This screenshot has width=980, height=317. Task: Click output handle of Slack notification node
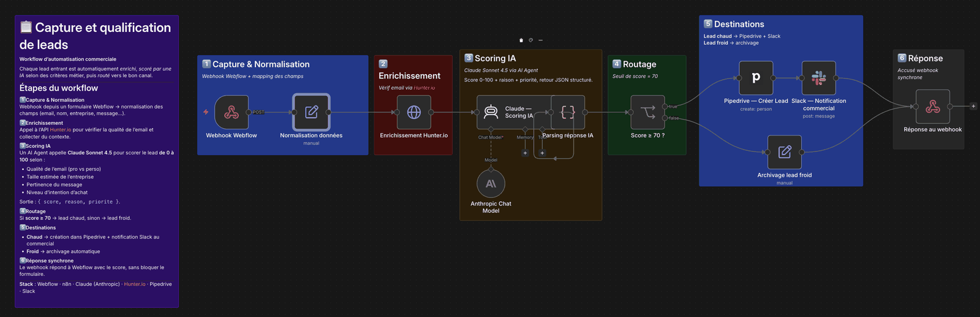click(x=836, y=78)
